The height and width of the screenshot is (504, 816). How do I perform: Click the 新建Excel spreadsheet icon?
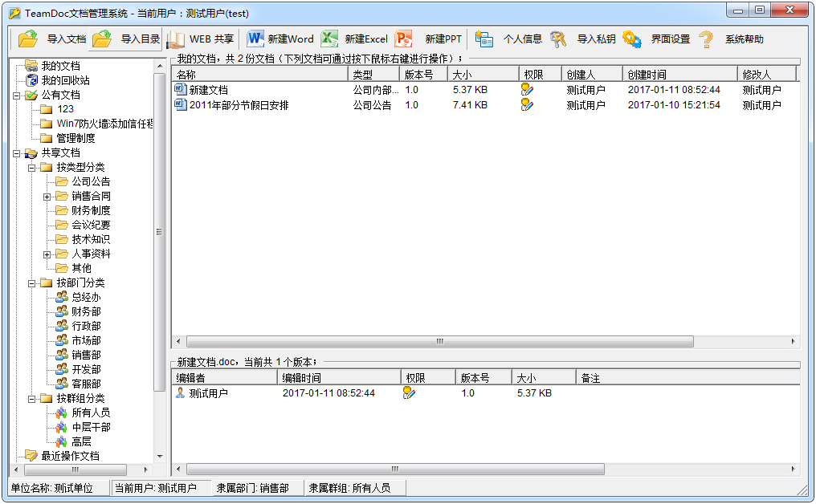(x=329, y=39)
